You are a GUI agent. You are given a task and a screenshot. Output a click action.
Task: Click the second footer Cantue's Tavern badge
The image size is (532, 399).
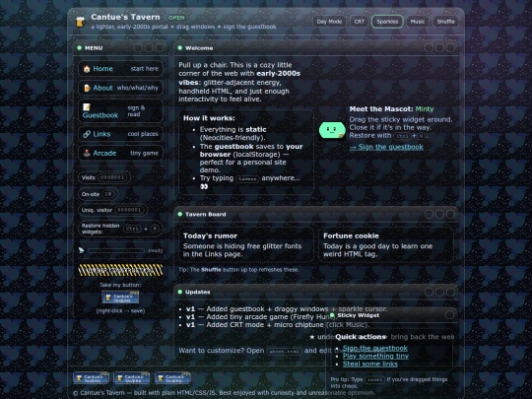tap(132, 378)
